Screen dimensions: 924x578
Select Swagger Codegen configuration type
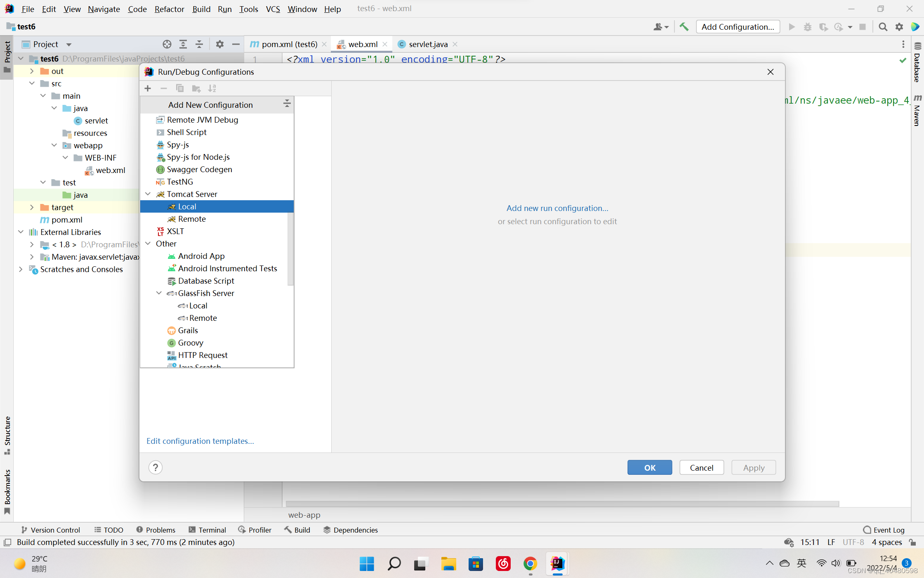217,169
